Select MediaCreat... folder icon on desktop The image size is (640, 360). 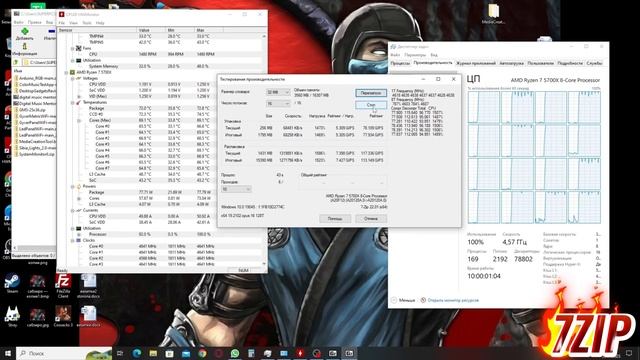(493, 11)
